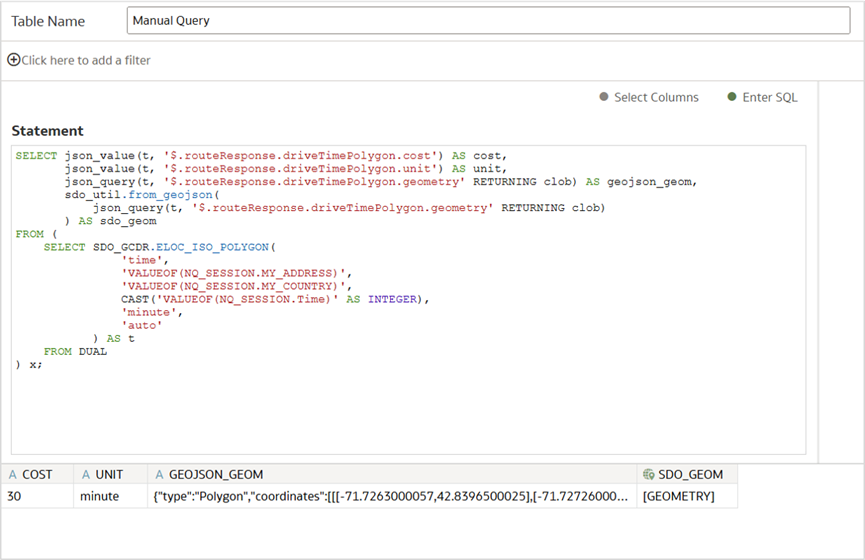Click 'VALUEOF(NQ_SESSION.MY_COUNTRY)' in the statement
The width and height of the screenshot is (865, 560).
(232, 286)
